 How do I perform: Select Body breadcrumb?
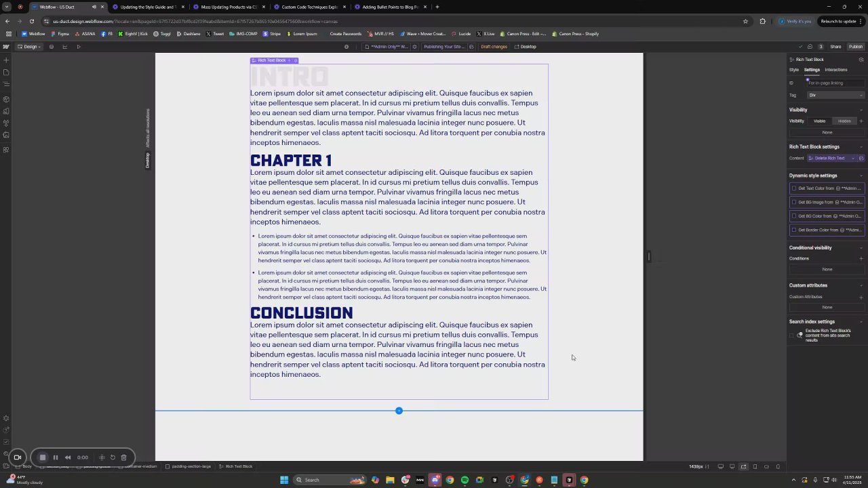pos(24,466)
